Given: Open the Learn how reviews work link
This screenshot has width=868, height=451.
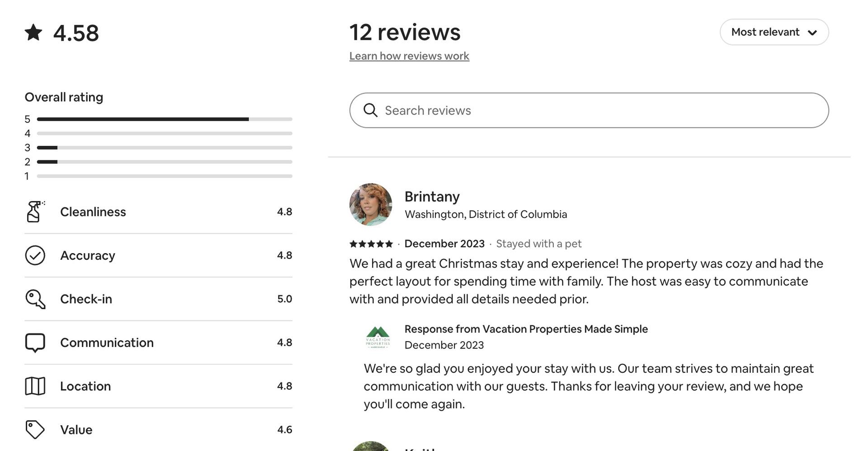Looking at the screenshot, I should point(409,56).
